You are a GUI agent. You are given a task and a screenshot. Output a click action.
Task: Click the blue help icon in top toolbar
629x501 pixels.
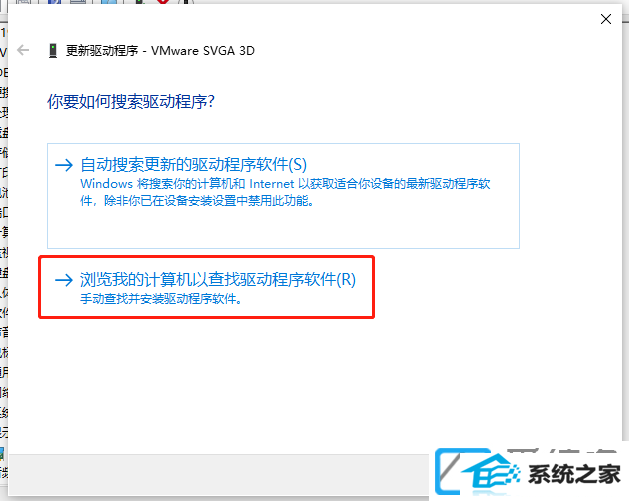pos(54,2)
